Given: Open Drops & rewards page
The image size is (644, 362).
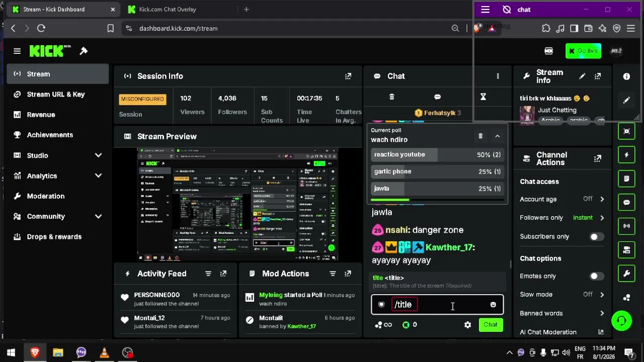Looking at the screenshot, I should [58, 237].
